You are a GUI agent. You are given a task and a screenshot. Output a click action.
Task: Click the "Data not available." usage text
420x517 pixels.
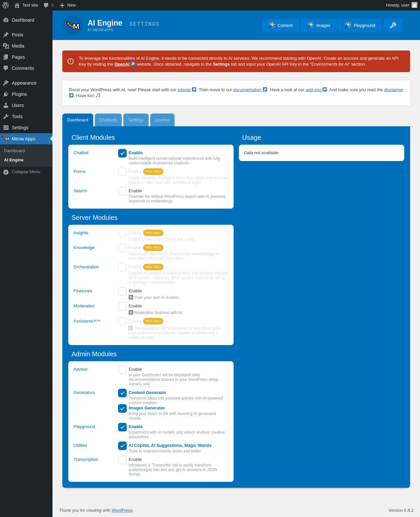262,153
